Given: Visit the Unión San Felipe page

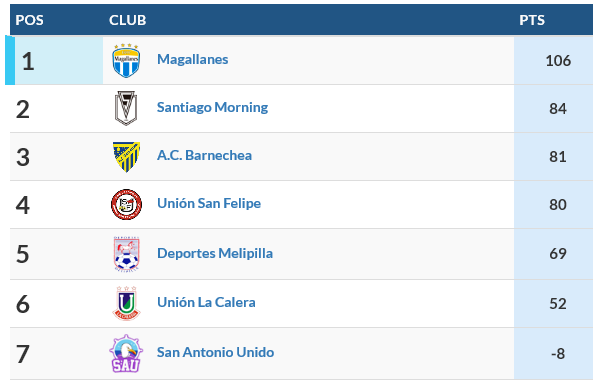Looking at the screenshot, I should point(209,203).
